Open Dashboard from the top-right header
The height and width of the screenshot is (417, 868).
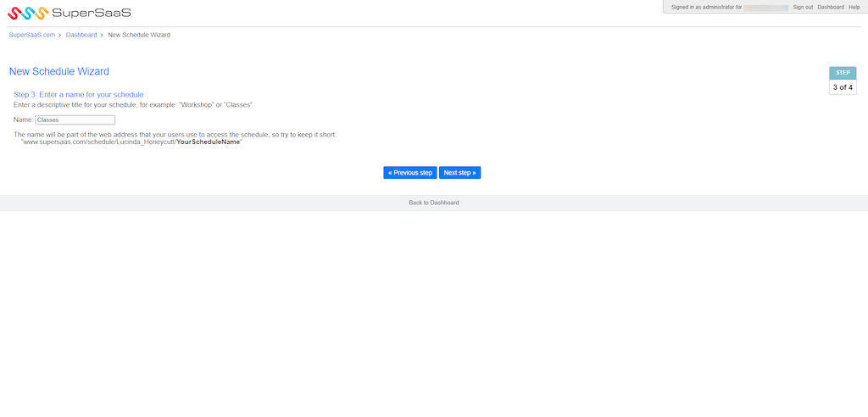coord(831,7)
